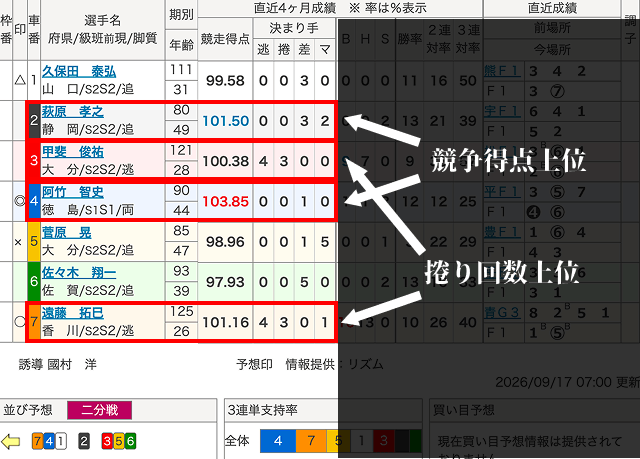Click the 期別 column header
Screen dimensions: 640x459
(x=181, y=15)
